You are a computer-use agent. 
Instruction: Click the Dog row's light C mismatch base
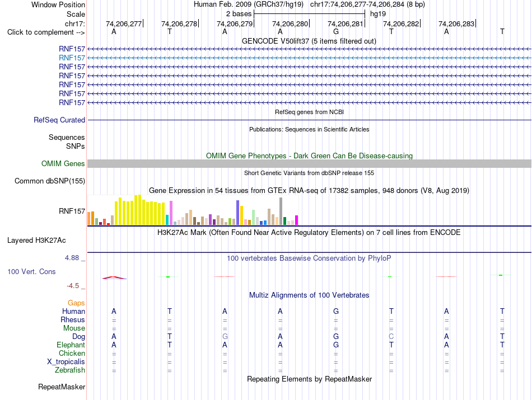pos(391,337)
